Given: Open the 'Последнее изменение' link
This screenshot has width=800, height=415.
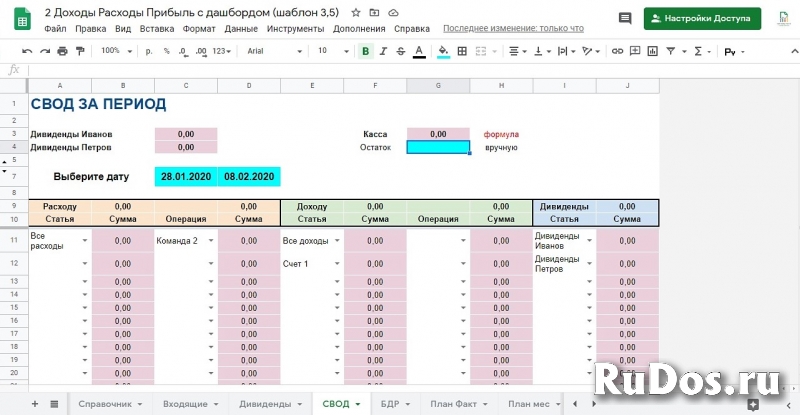Looking at the screenshot, I should tap(513, 29).
